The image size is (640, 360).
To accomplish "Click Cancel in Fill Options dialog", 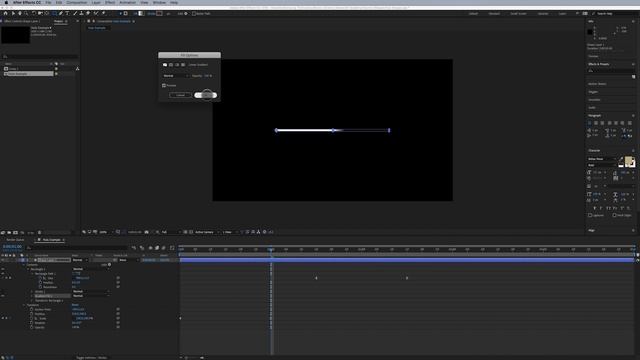I will click(x=180, y=95).
